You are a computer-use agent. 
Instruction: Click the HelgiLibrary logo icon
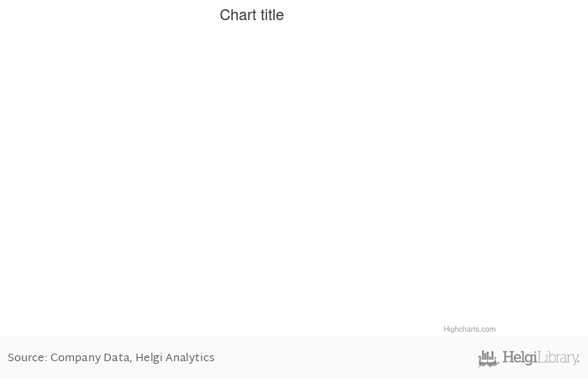(x=488, y=360)
